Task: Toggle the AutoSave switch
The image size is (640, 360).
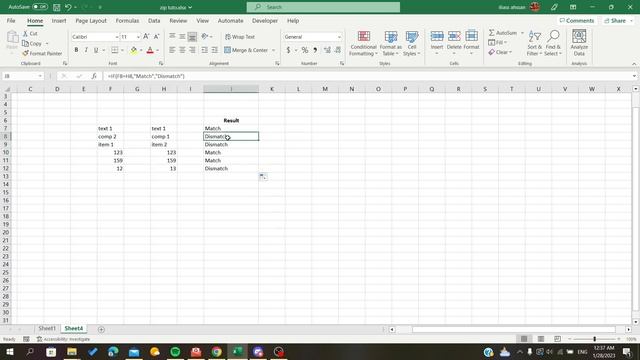Action: click(x=40, y=7)
